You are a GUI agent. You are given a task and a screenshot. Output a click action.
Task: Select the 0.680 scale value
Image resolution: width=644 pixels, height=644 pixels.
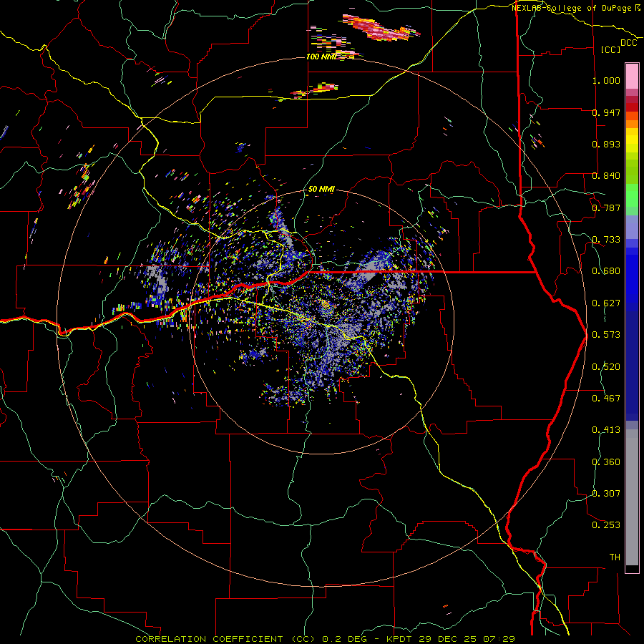[606, 271]
